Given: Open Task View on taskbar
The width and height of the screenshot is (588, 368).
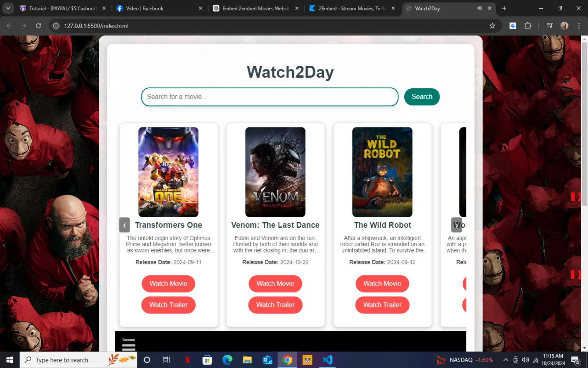Looking at the screenshot, I should point(167,360).
